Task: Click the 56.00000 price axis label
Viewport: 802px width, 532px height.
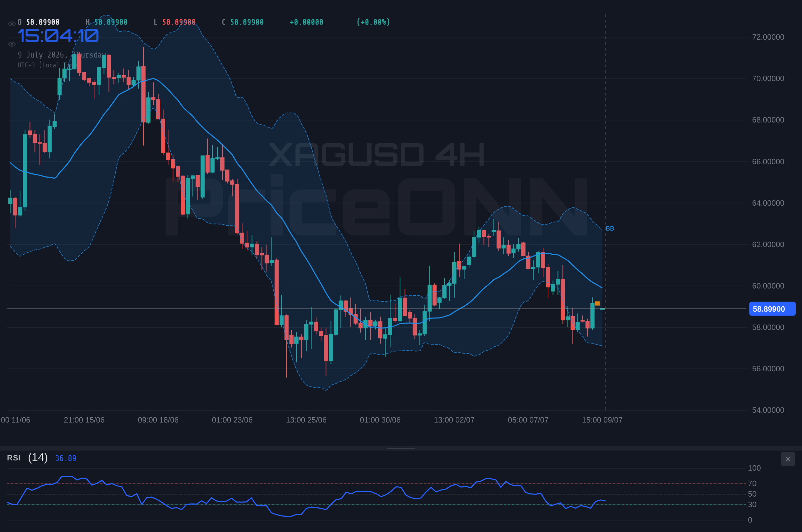Action: 768,369
